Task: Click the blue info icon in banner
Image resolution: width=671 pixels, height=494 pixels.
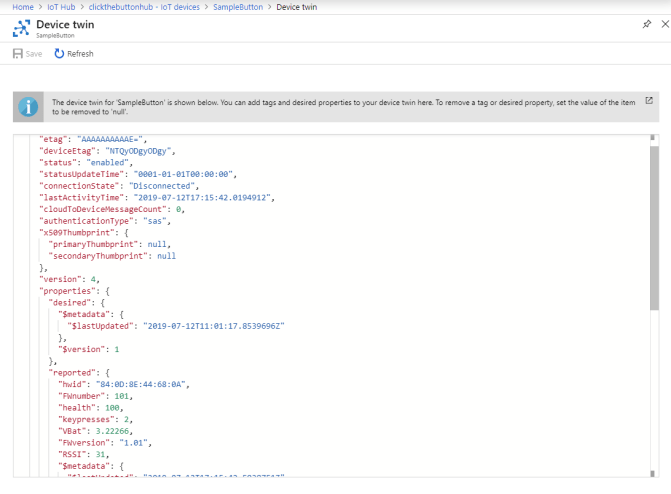Action: (30, 106)
